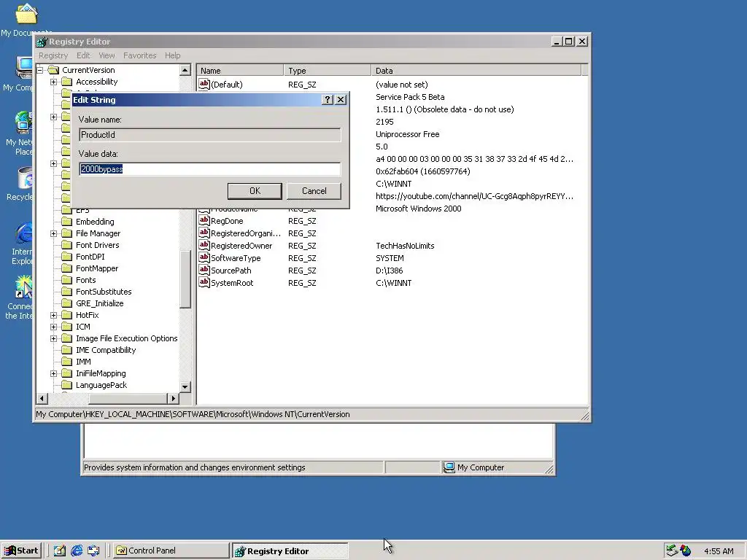Collapse the CurrentVersion tree node
This screenshot has height=560, width=747.
40,70
